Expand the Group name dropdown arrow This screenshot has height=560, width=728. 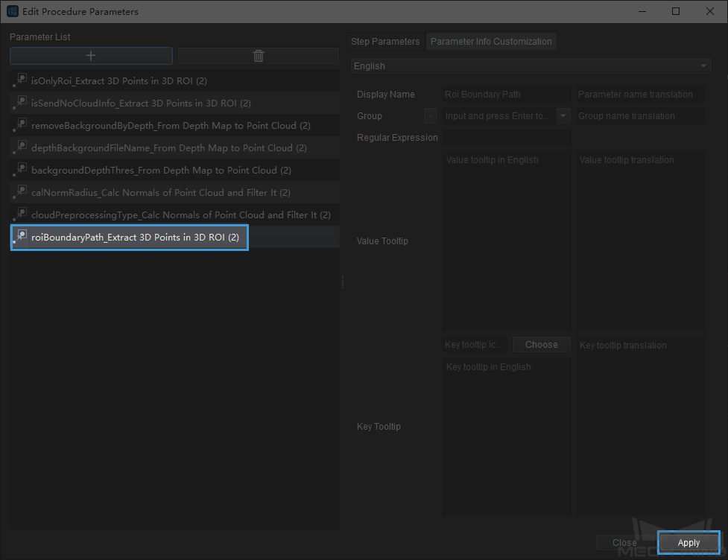pos(563,116)
